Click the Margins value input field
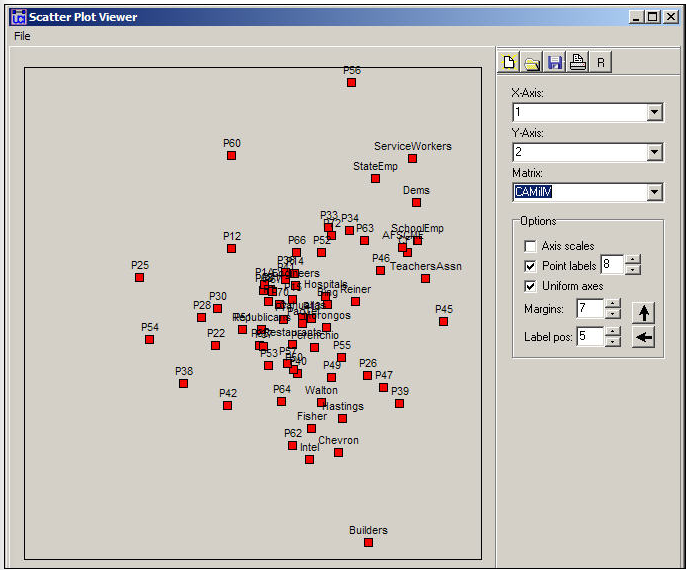 pos(589,310)
